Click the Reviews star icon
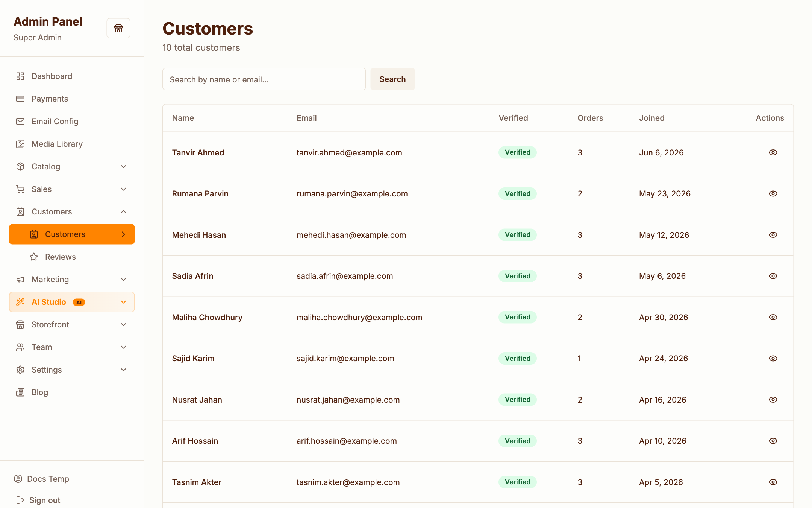This screenshot has height=508, width=812. point(34,257)
